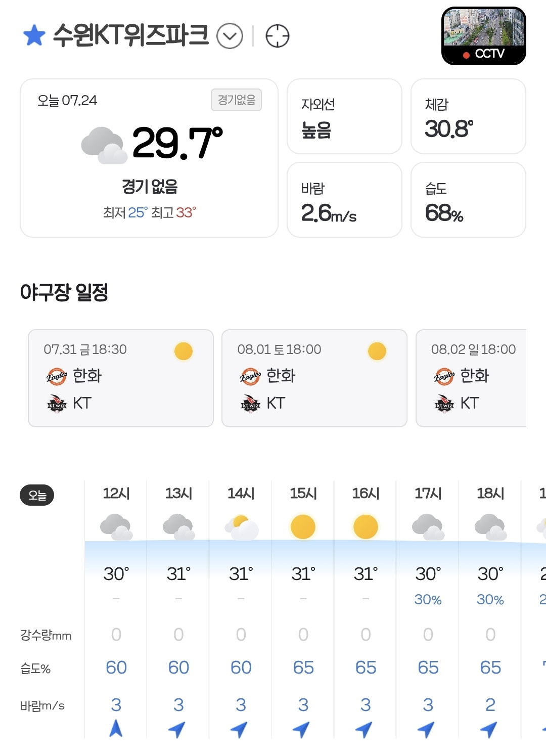546x756 pixels.
Task: Click the 한화 Eagles logo in 08.01 game
Action: tap(250, 376)
